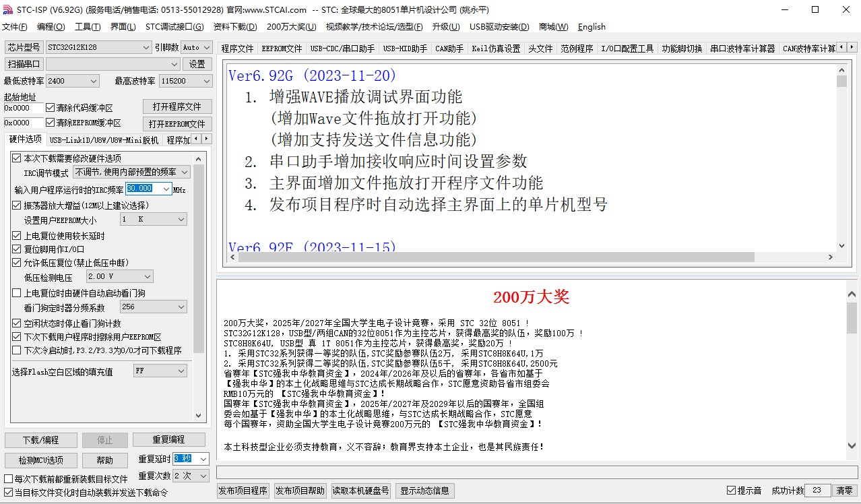The height and width of the screenshot is (504, 861).
Task: Toggle 提示音 checkbox
Action: (x=731, y=491)
